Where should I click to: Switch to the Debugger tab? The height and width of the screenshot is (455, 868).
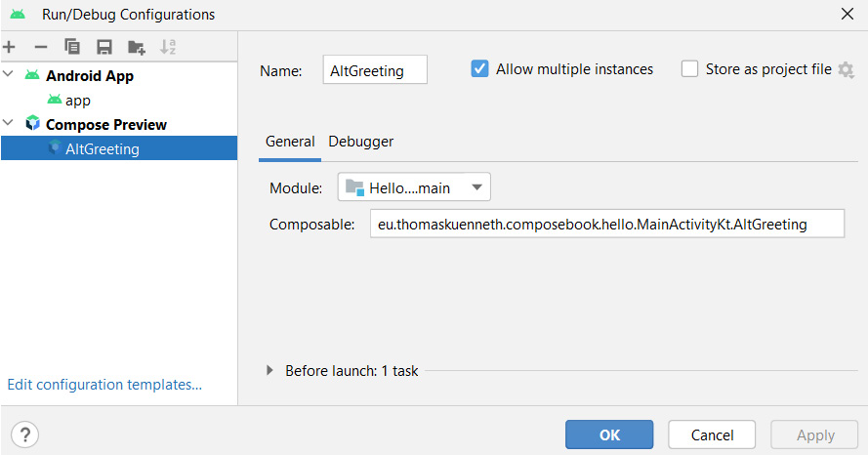(361, 142)
